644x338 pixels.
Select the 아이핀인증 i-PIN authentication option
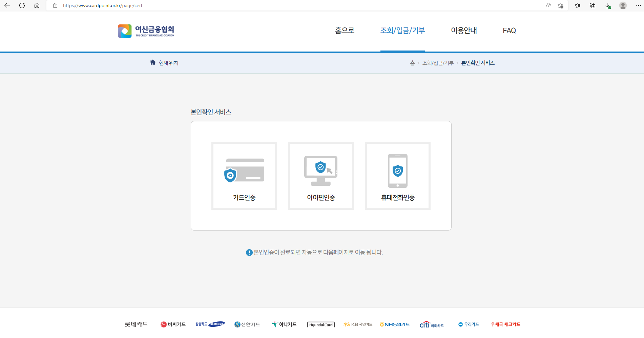pyautogui.click(x=320, y=175)
